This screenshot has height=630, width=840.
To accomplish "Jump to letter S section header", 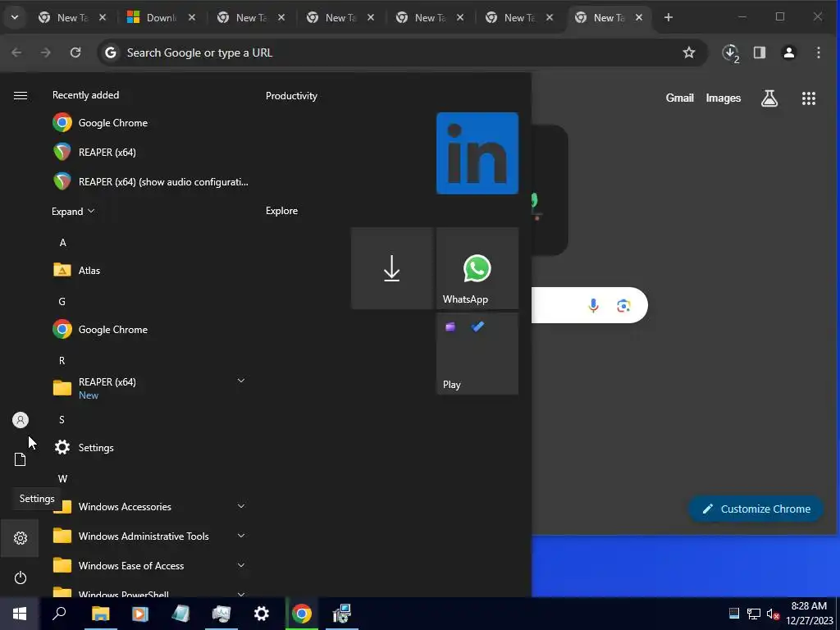I will pyautogui.click(x=62, y=419).
